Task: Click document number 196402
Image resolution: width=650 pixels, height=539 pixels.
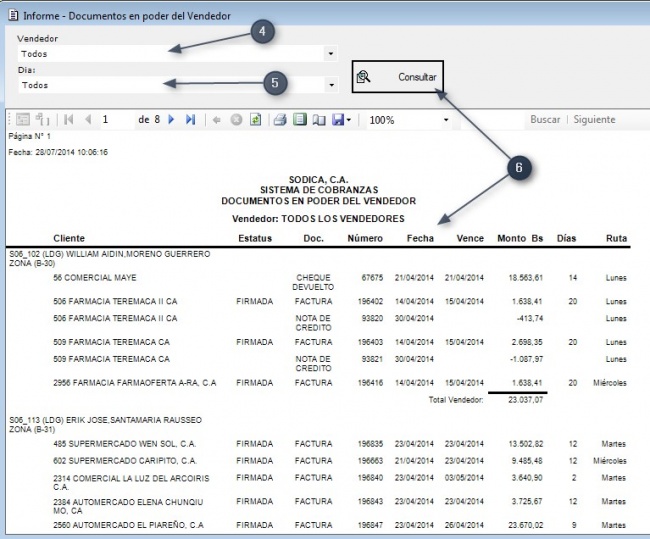Action: [370, 301]
